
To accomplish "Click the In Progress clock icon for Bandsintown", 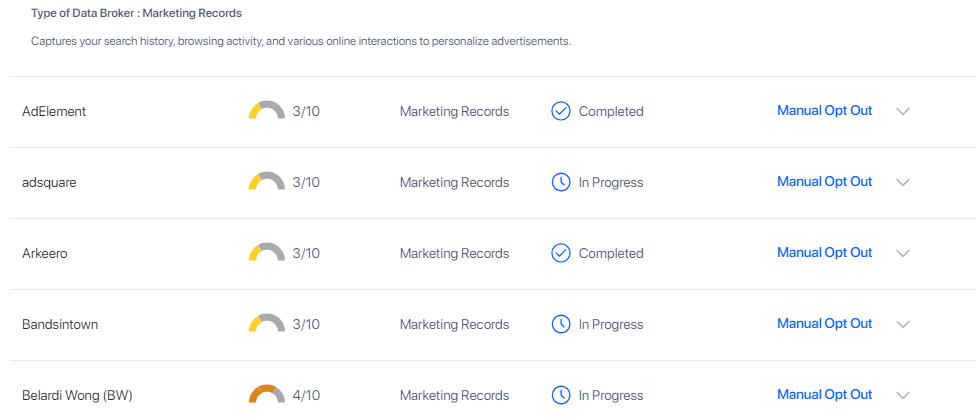I will point(561,324).
